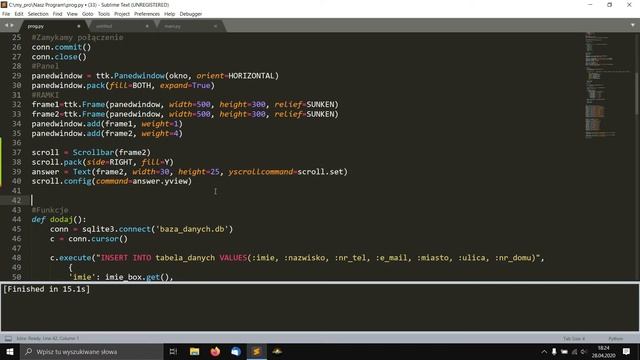Click the Sublime Text taskbar icon
Viewport: 640px width, 360px height.
pyautogui.click(x=256, y=351)
